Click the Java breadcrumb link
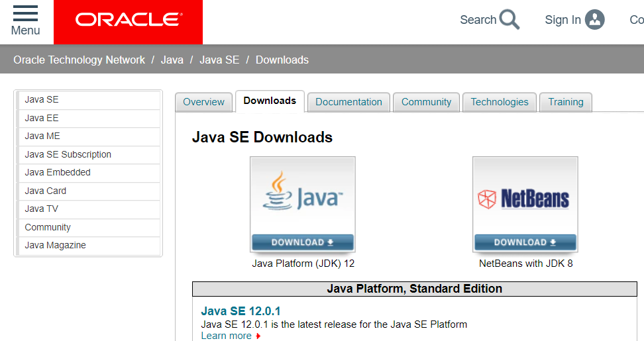 coord(172,60)
